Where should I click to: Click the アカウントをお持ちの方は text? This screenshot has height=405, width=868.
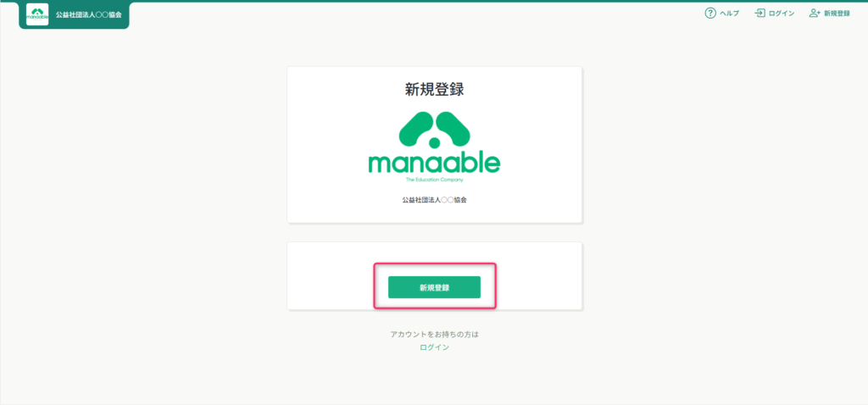(435, 335)
